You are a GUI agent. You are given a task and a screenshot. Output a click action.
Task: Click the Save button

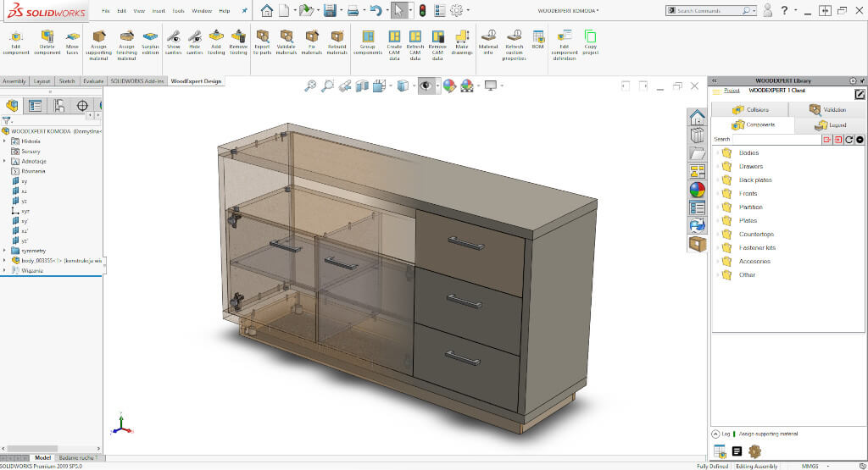pos(330,10)
